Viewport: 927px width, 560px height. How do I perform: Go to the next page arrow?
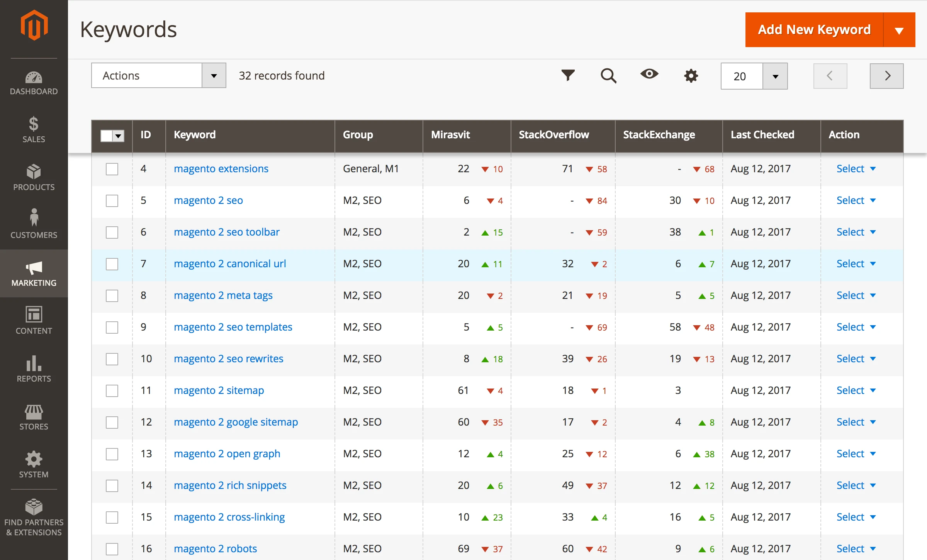886,76
